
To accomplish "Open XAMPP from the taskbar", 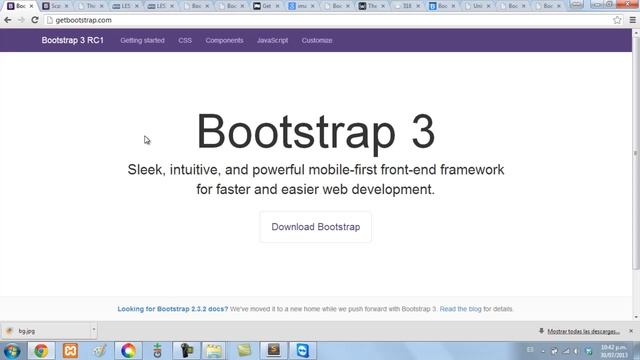I will pyautogui.click(x=70, y=351).
